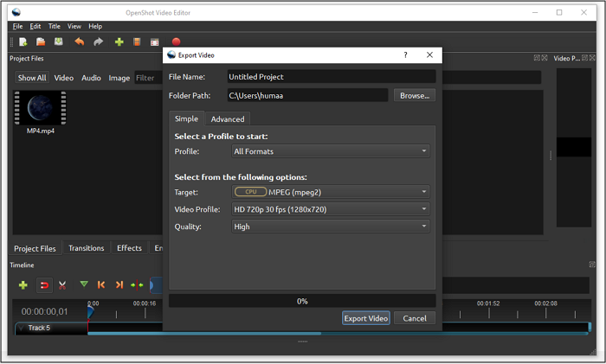Click the green Add Marker triangle icon

pos(84,284)
